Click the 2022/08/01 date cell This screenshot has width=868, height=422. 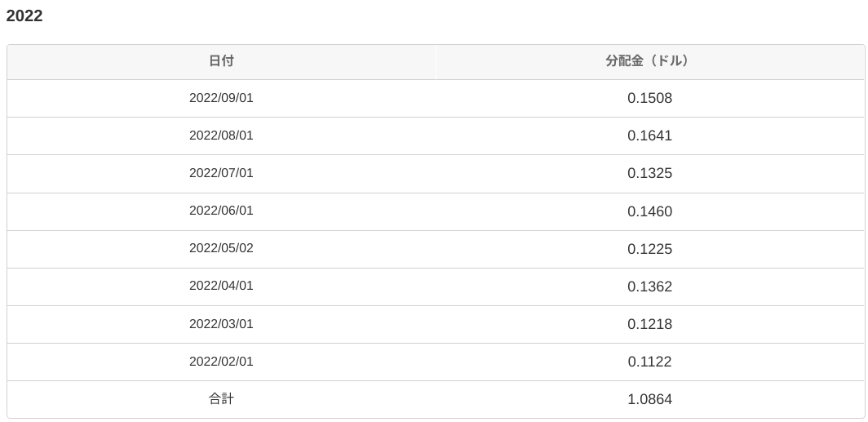tap(221, 135)
